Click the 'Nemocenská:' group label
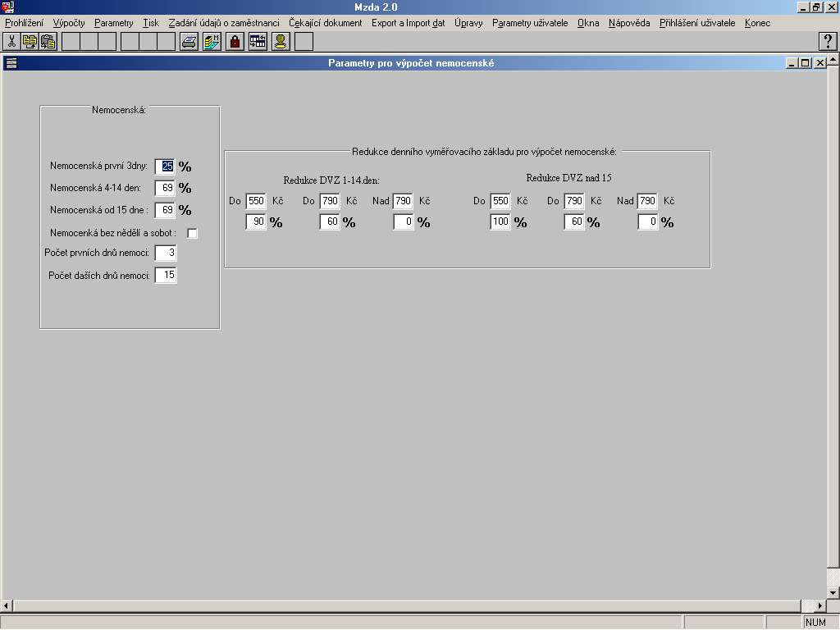This screenshot has width=840, height=630. [x=118, y=110]
